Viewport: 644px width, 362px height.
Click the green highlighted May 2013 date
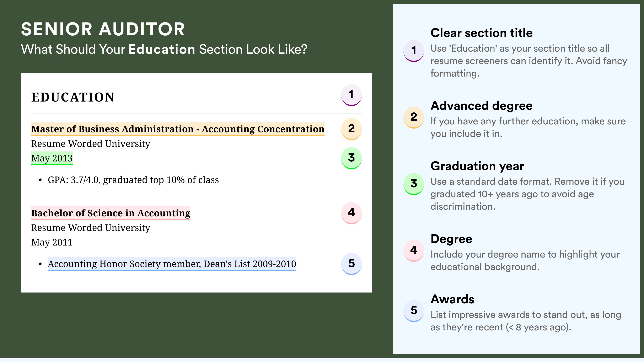(x=52, y=158)
